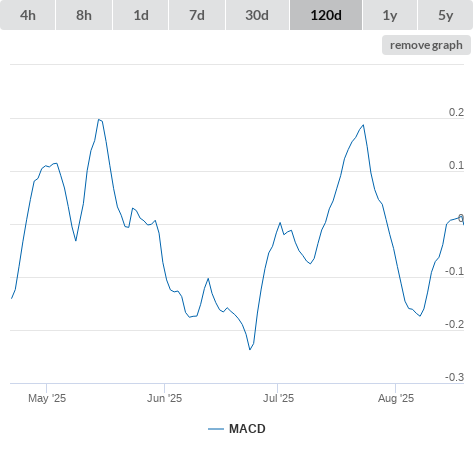
Task: Click the Jun '25 axis label
Action: tap(164, 398)
